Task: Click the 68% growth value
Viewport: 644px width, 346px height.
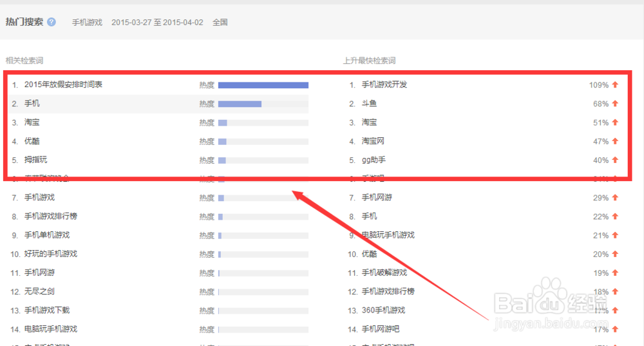Action: click(601, 104)
